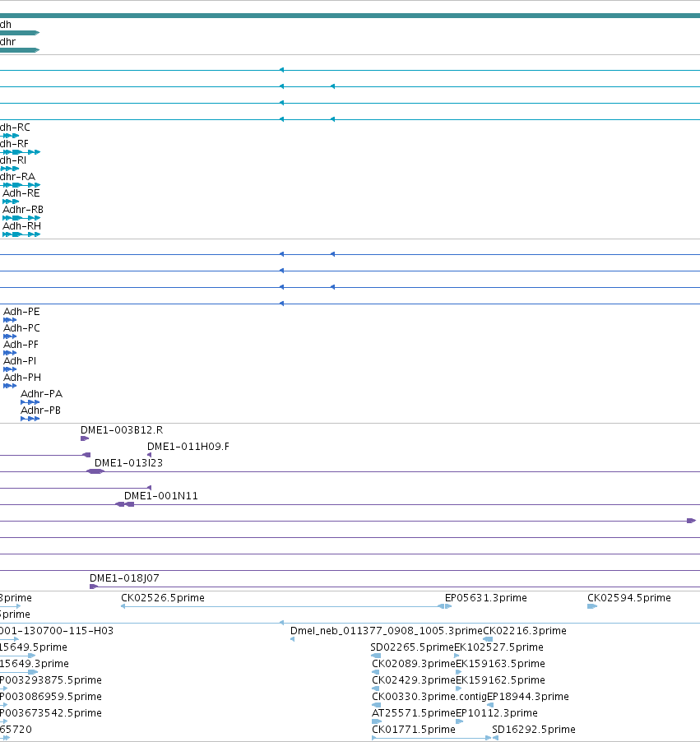Select the CK01771.5prime EST label
This screenshot has height=742, width=700.
tap(414, 730)
